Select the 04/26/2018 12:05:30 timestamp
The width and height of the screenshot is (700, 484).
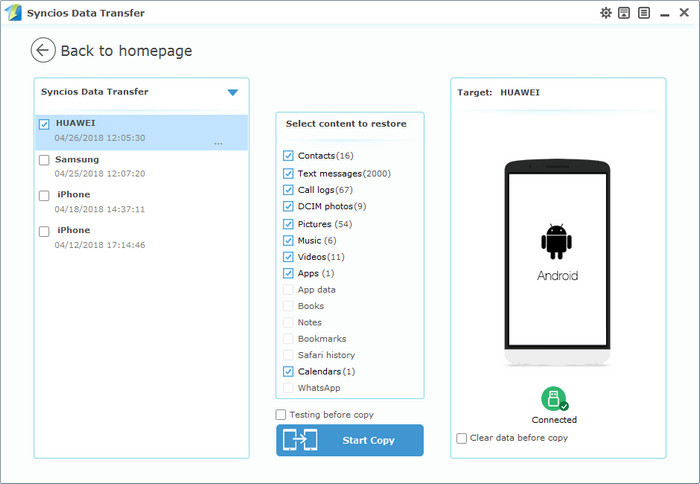point(100,138)
